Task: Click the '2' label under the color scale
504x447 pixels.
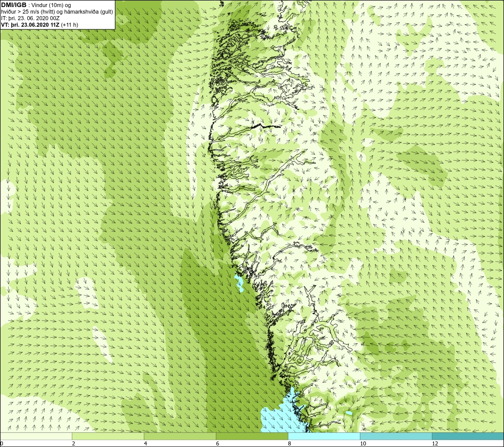Action: click(x=74, y=443)
